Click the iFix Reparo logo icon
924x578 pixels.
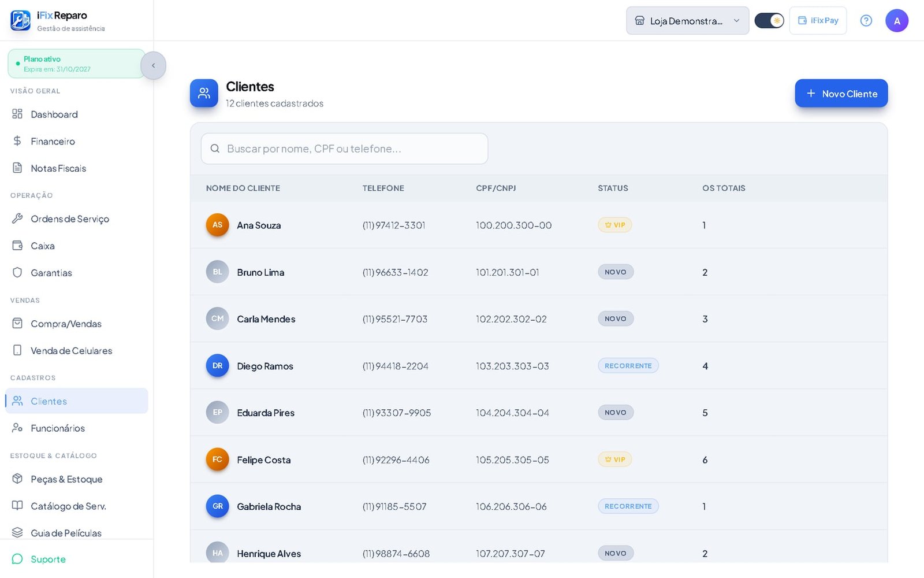21,20
